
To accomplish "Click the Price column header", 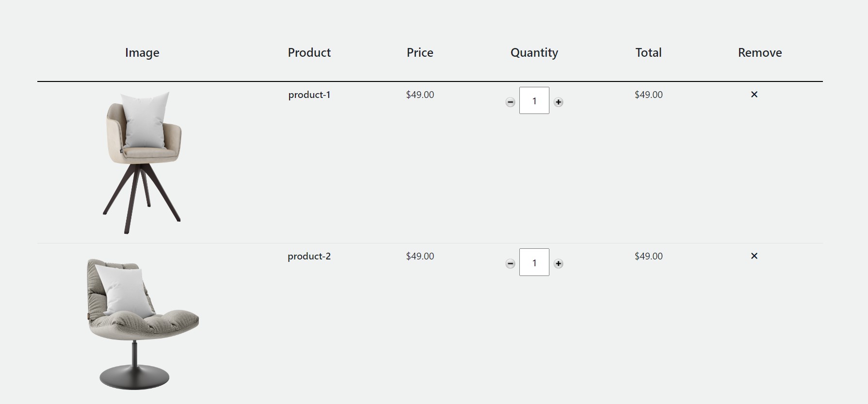I will (420, 53).
